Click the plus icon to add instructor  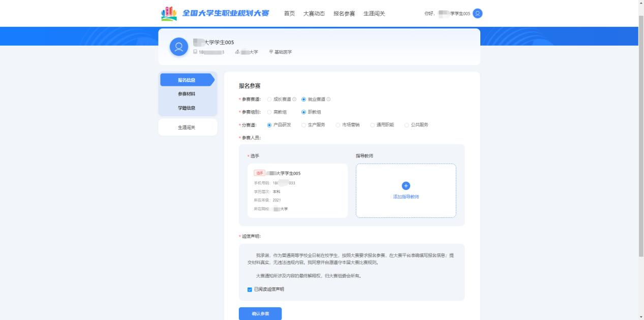[x=406, y=186]
